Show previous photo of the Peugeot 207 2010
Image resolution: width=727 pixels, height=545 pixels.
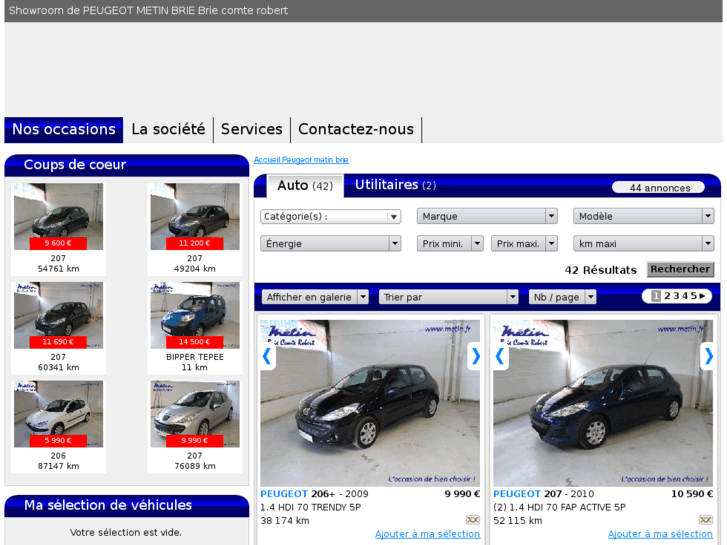coord(500,356)
